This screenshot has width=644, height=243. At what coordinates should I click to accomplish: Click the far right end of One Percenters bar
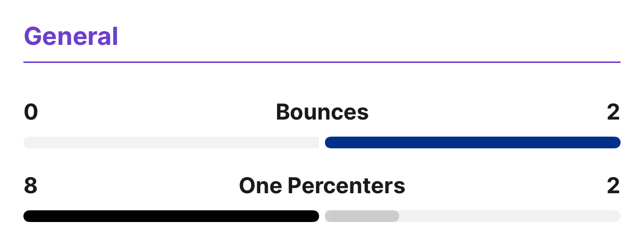coord(616,216)
